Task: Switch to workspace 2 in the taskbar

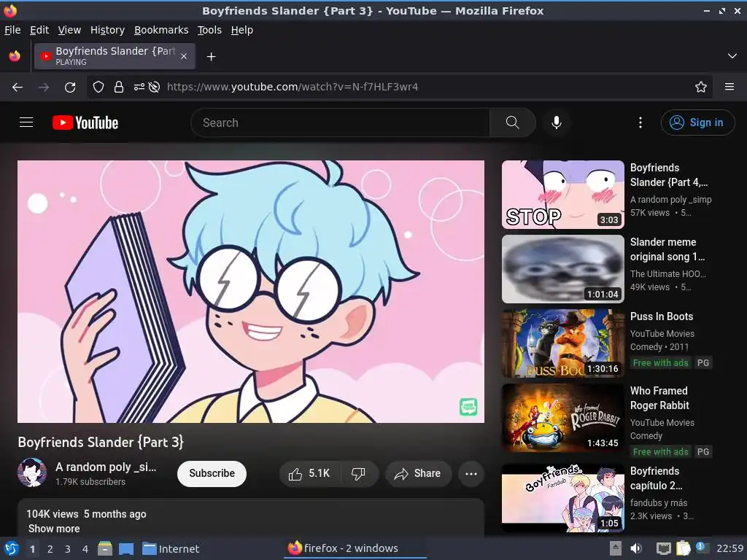Action: pyautogui.click(x=50, y=548)
